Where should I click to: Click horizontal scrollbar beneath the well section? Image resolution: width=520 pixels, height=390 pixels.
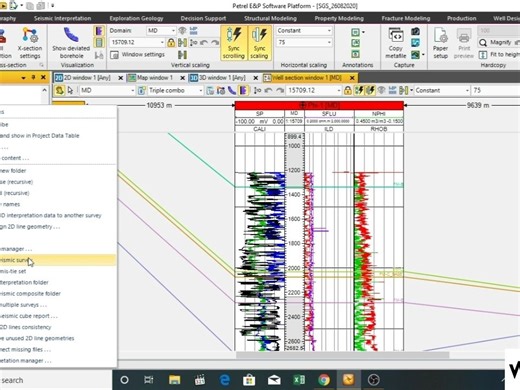point(342,355)
